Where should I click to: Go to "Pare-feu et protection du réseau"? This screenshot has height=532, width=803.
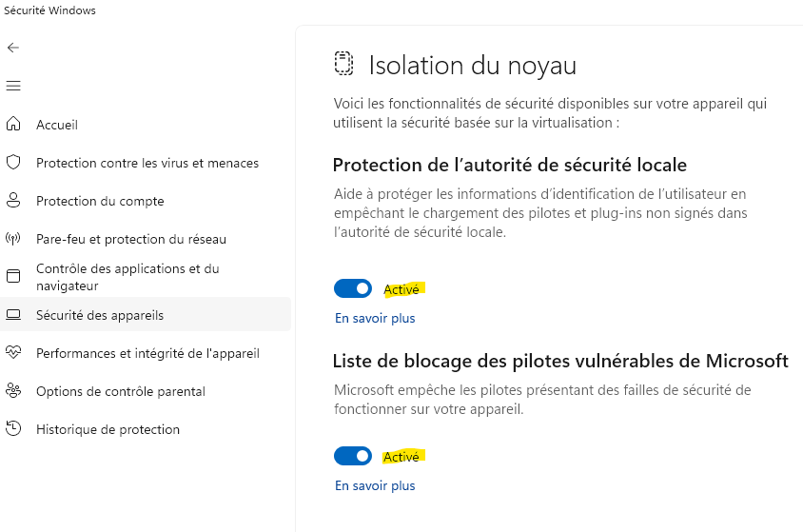tap(131, 239)
